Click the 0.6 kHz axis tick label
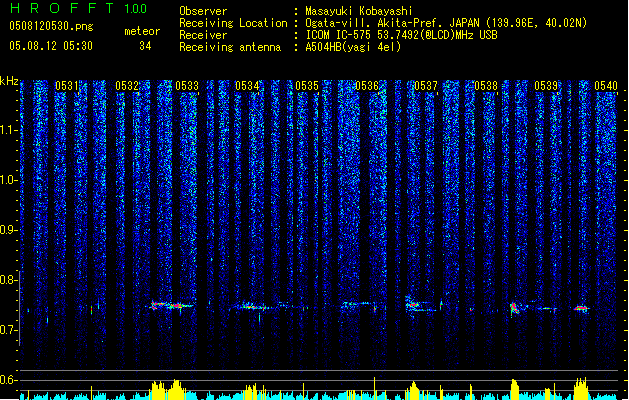Viewport: 629px width, 400px height. [7, 380]
